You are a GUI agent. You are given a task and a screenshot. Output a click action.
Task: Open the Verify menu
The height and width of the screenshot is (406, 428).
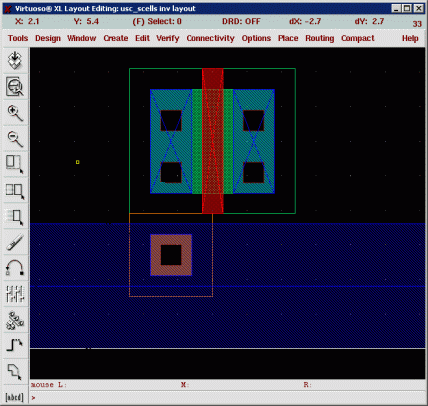[x=168, y=38]
